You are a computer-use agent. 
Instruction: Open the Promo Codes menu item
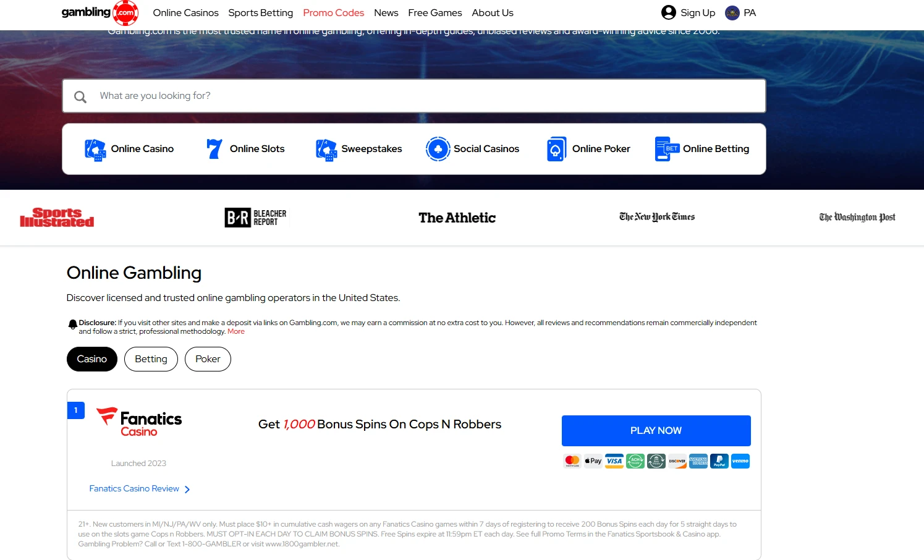click(x=333, y=12)
